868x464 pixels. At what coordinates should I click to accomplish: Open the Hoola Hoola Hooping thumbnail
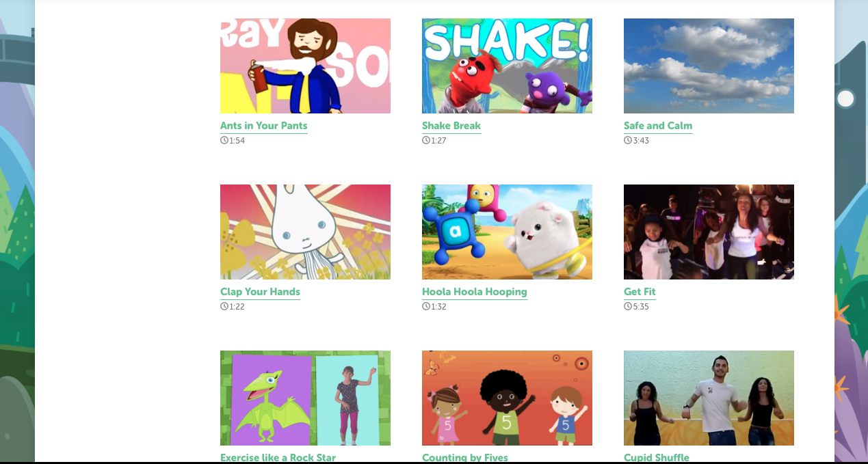[507, 232]
